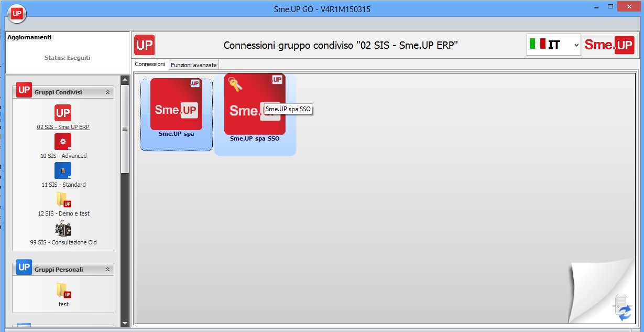Click the 99 SIS - Consultazione Old label
The width and height of the screenshot is (644, 332).
pyautogui.click(x=63, y=242)
